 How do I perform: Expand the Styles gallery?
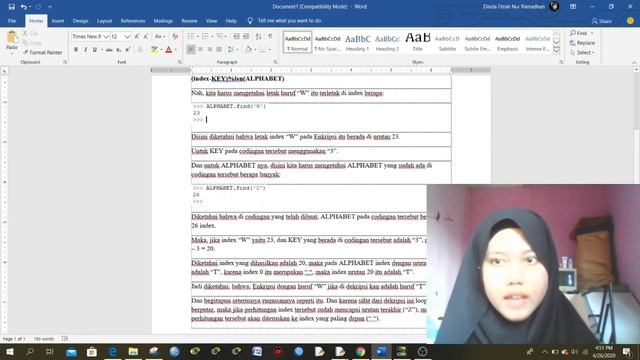556,50
